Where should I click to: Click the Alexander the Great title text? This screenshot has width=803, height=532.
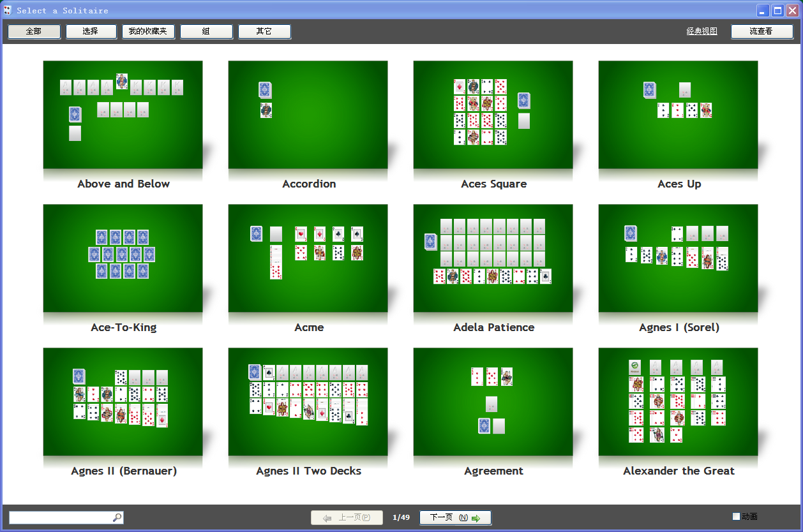[679, 471]
